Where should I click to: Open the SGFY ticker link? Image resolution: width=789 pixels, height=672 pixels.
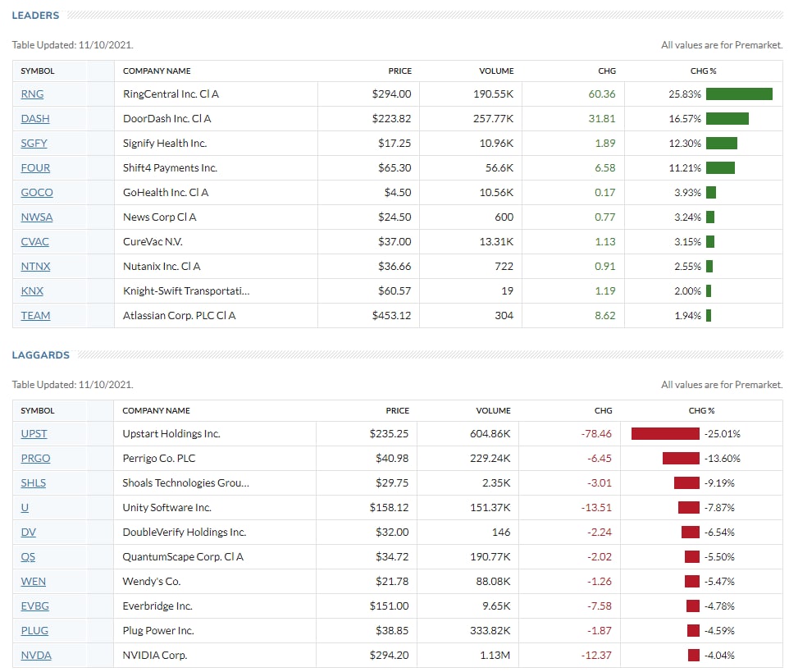[34, 144]
